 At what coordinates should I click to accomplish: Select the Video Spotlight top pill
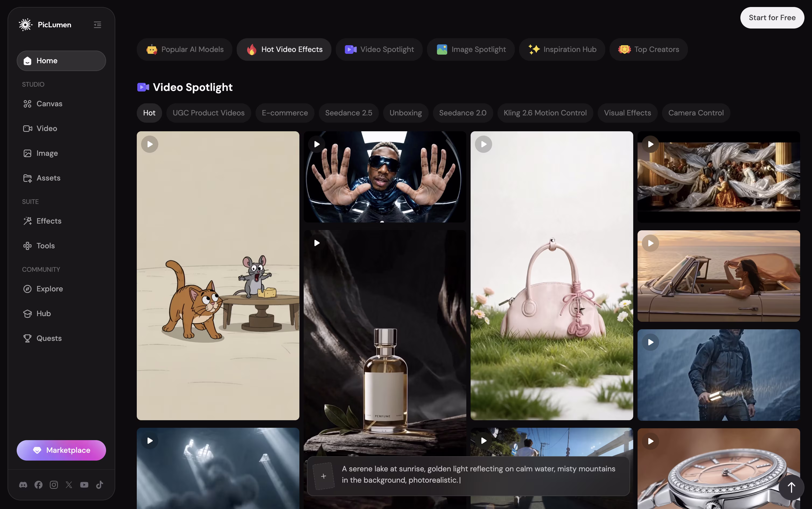click(x=379, y=50)
